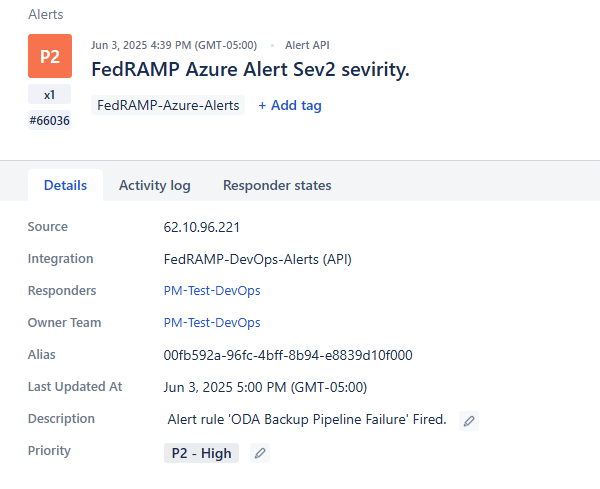Select the FedRAMP-Azure-Alerts tag
Screen dimensions: 600x489
(168, 105)
